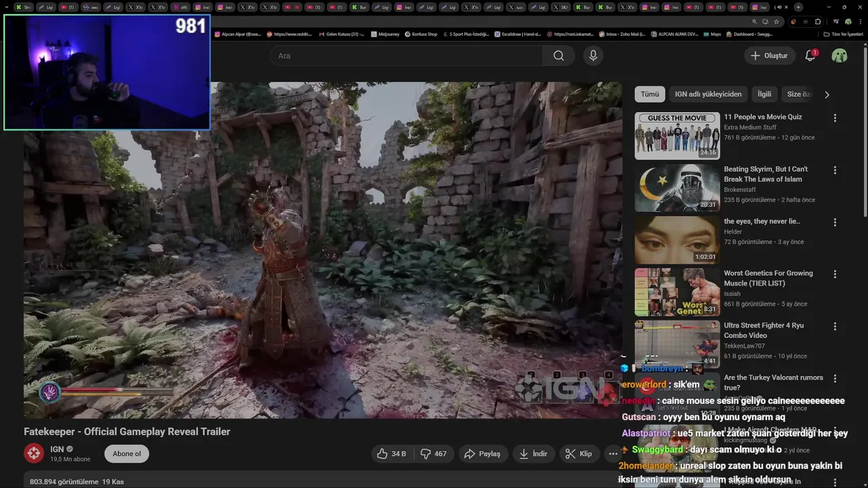
Task: Open the IGN channel avatar
Action: tap(34, 453)
